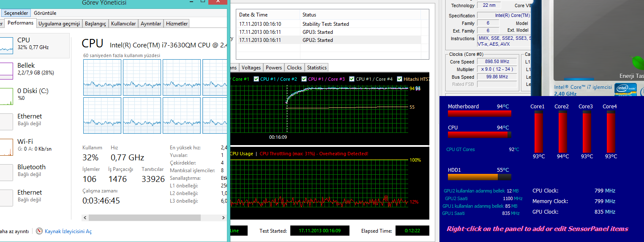The height and width of the screenshot is (242, 644).
Task: Click the İşlemler count 106
Action: [x=90, y=179]
